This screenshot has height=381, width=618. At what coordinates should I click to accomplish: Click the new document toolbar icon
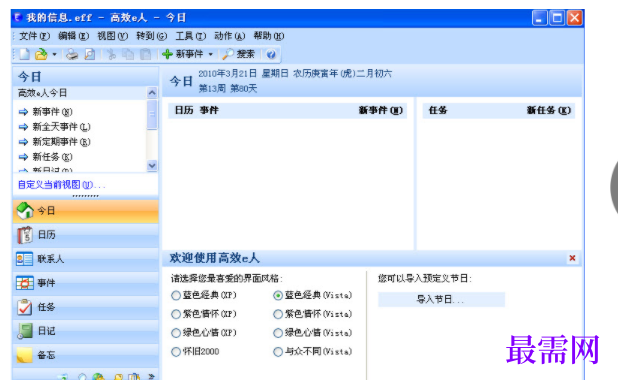click(24, 54)
